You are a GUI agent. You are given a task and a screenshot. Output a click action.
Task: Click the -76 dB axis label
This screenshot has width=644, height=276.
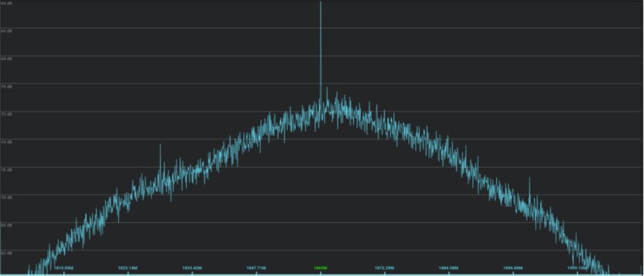pyautogui.click(x=6, y=170)
